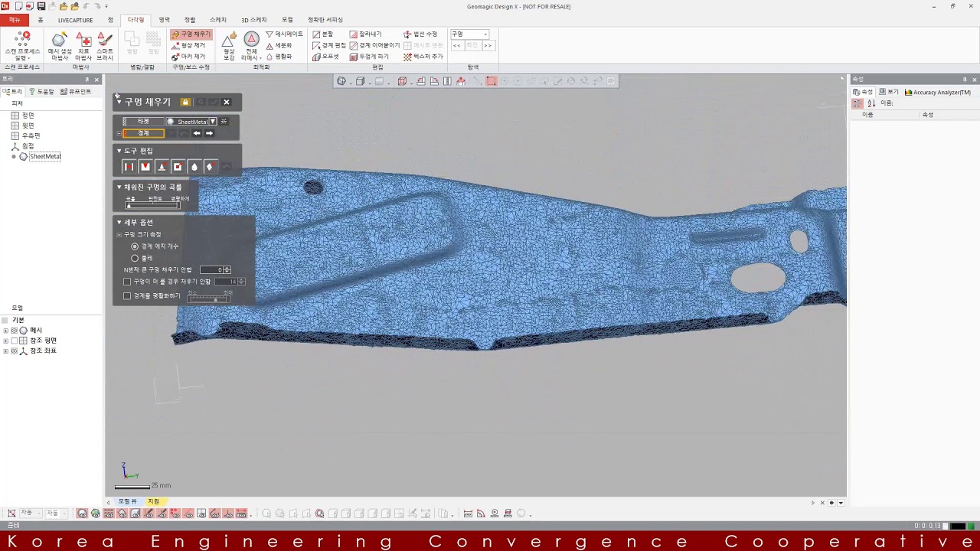Screen dimensions: 980x551
Task: Collapse the 도구 편집 section
Action: (119, 151)
